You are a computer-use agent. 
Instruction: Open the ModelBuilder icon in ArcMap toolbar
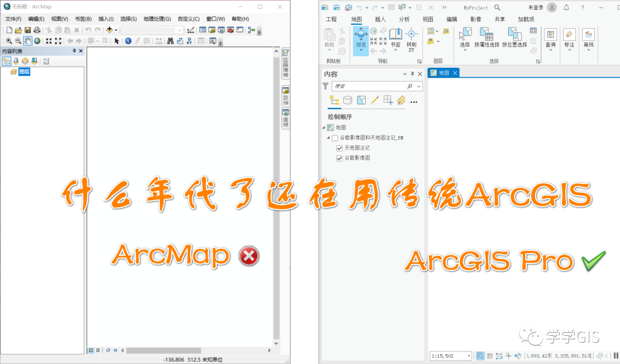point(251,30)
